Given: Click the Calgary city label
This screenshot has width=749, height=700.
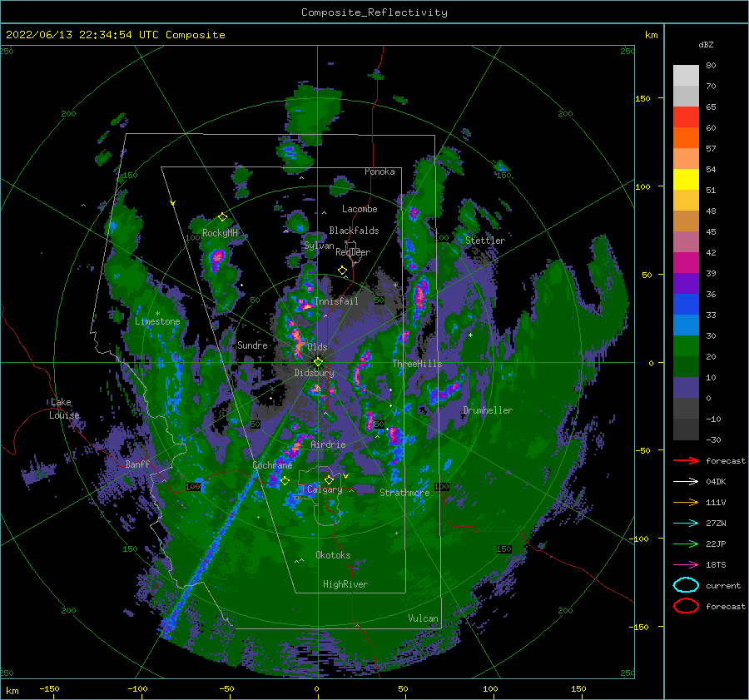Looking at the screenshot, I should tap(325, 489).
